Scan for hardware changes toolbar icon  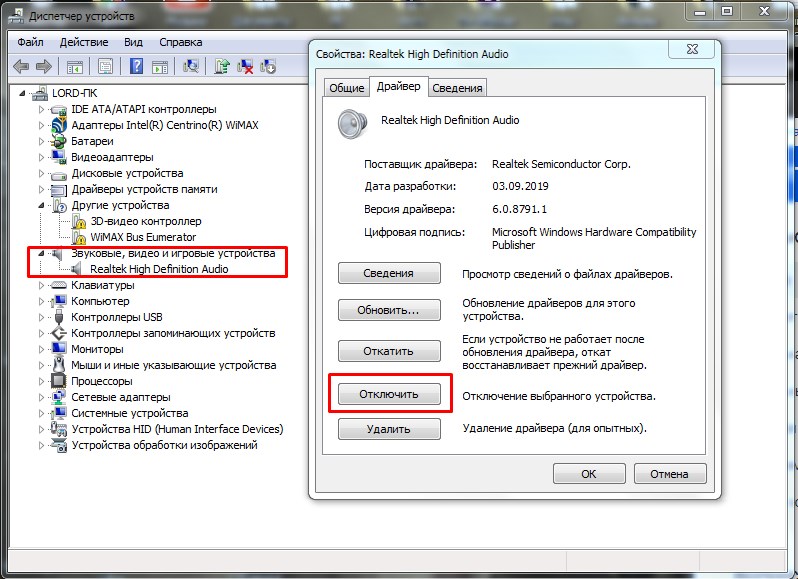tap(191, 66)
